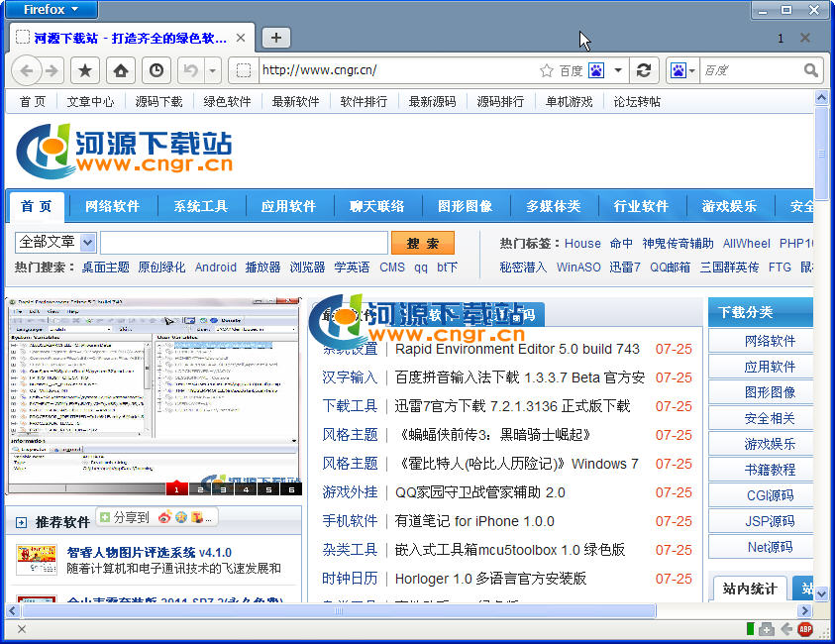This screenshot has height=644, width=835.
Task: Click the 智睿人物图片评选系统 thumbnail image
Action: [37, 560]
